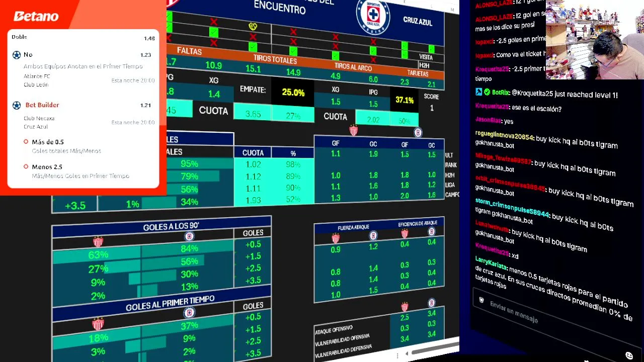Click the Cruz Azul crest under Goles al Primer Tiempo
This screenshot has height=362, width=644.
[x=189, y=313]
